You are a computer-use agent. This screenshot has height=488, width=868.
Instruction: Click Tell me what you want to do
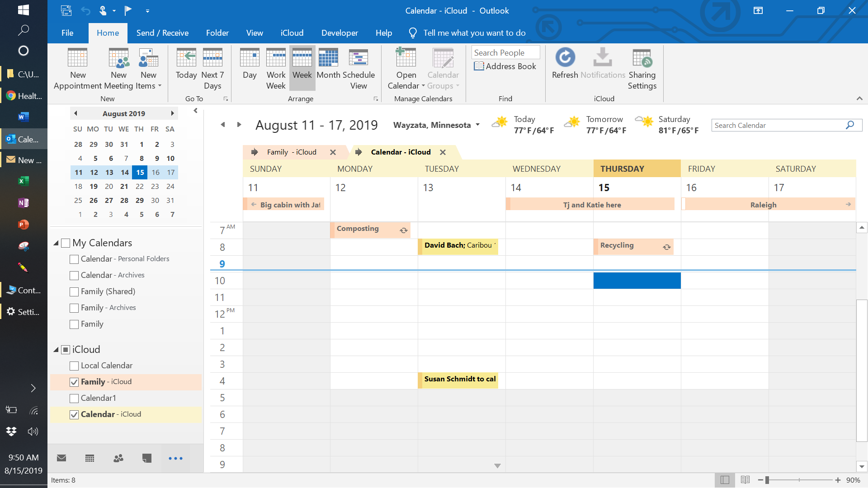[x=474, y=33]
